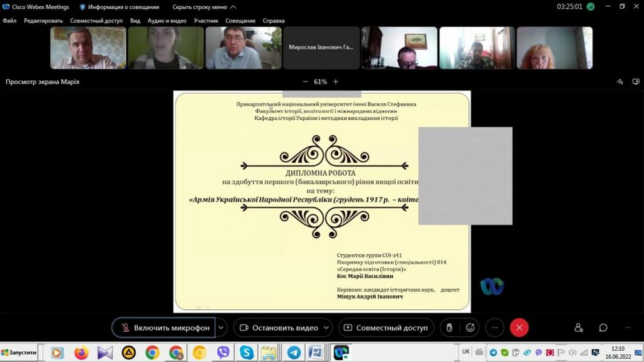The image size is (644, 362).
Task: Open more options three-dot button
Action: (x=494, y=327)
